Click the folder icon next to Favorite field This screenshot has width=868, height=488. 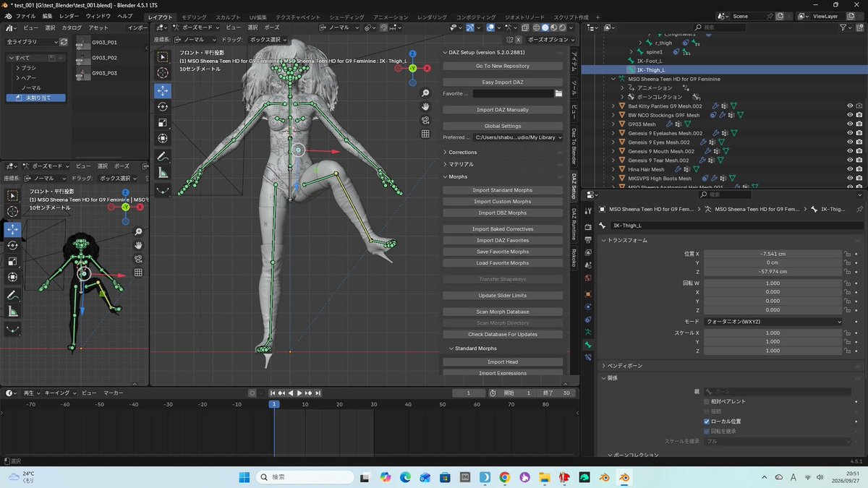(x=558, y=93)
